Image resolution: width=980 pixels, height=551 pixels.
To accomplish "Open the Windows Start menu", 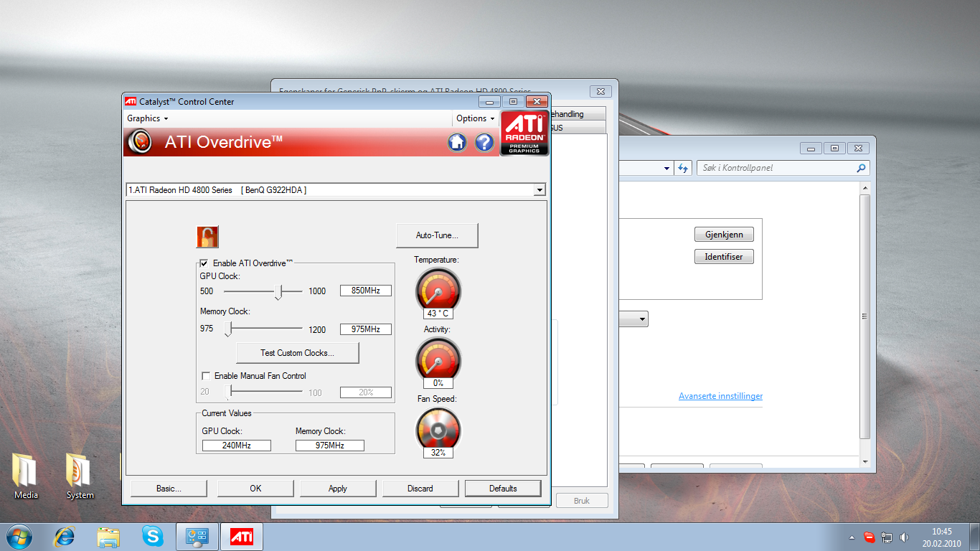I will pos(19,536).
